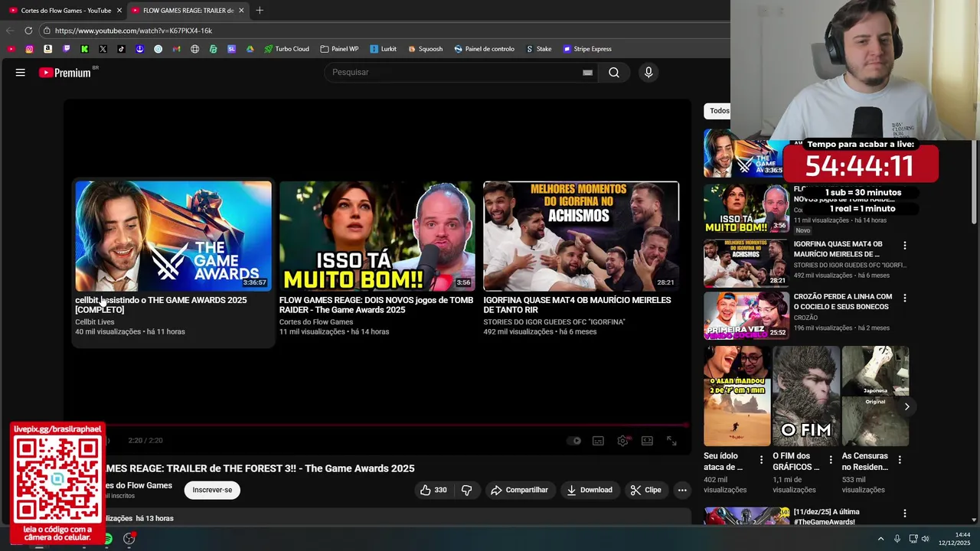Show next shorts with the right chevron
This screenshot has width=980, height=551.
(906, 406)
